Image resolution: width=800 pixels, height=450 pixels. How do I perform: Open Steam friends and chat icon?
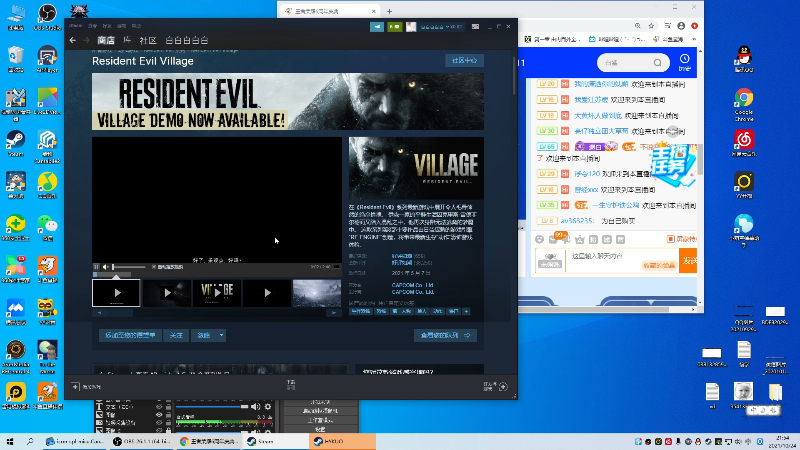[503, 387]
